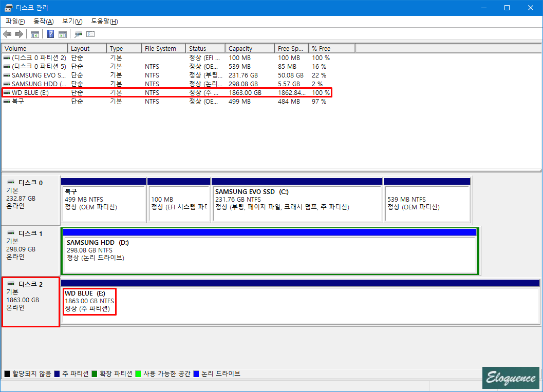This screenshot has width=543, height=392.
Task: Sort by the Layout column header
Action: (x=87, y=48)
